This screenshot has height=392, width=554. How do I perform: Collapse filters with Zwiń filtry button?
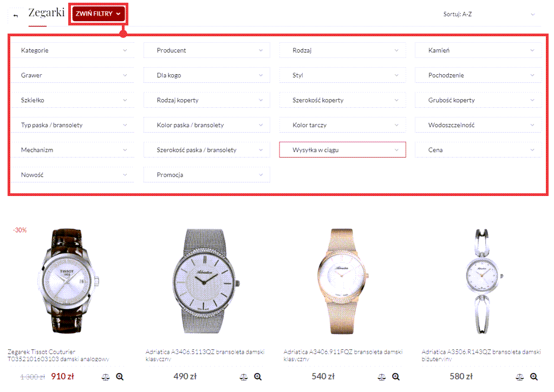98,14
